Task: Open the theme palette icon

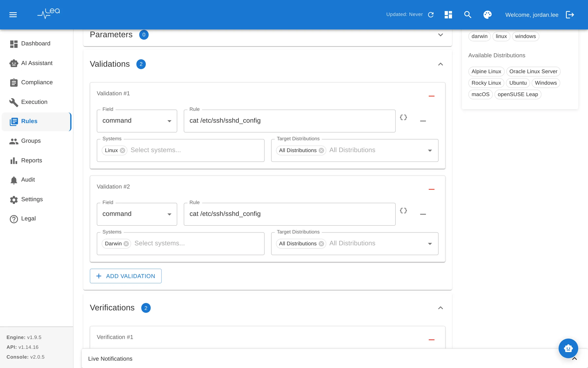Action: (x=487, y=15)
